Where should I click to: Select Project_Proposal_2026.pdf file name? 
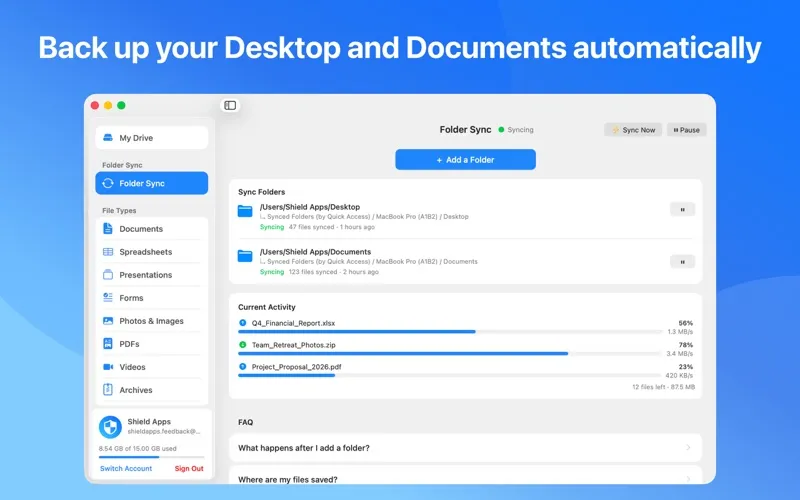click(x=296, y=366)
